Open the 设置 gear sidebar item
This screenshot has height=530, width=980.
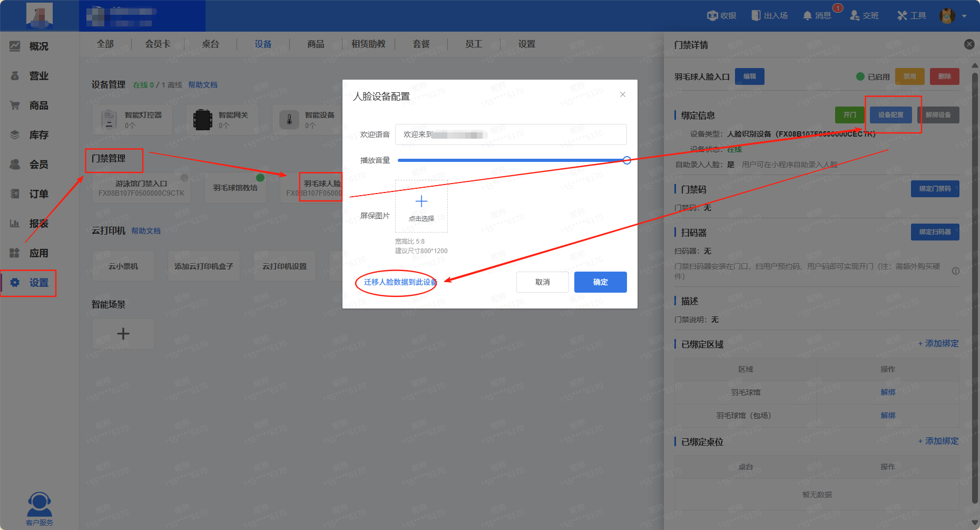tap(30, 283)
